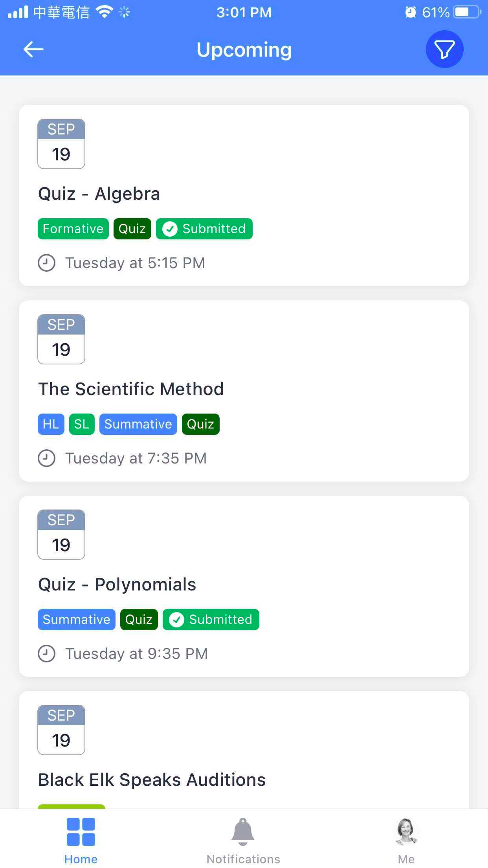Tap Submitted badge on Quiz - Polynomials
The width and height of the screenshot is (488, 868).
click(211, 620)
